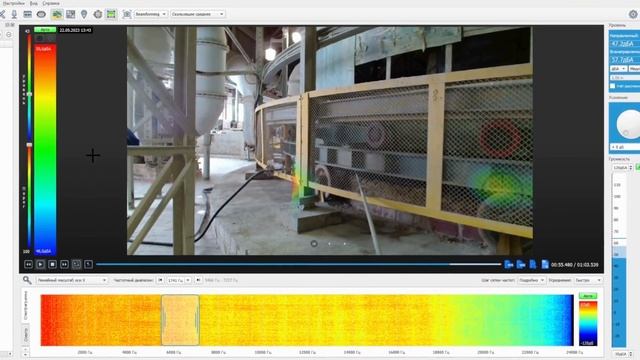This screenshot has width=640, height=360.
Task: Click the location pin toolbar icon
Action: click(x=84, y=14)
